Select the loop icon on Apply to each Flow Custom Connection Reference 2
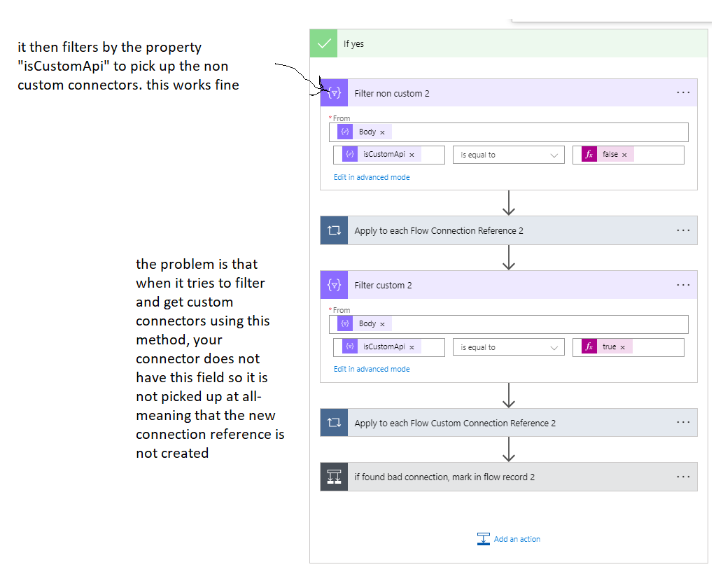The height and width of the screenshot is (588, 716). [334, 422]
